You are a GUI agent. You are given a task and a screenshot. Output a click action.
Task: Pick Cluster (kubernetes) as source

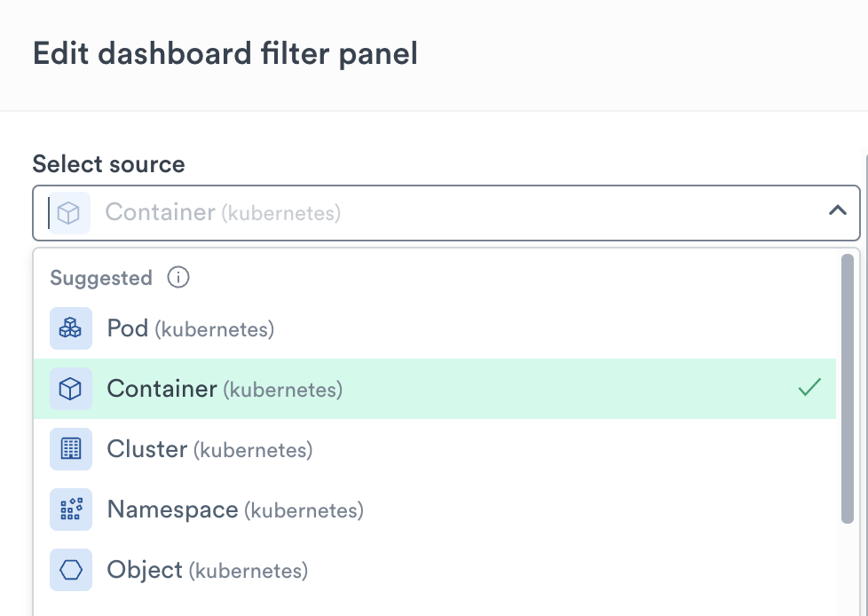click(x=209, y=449)
